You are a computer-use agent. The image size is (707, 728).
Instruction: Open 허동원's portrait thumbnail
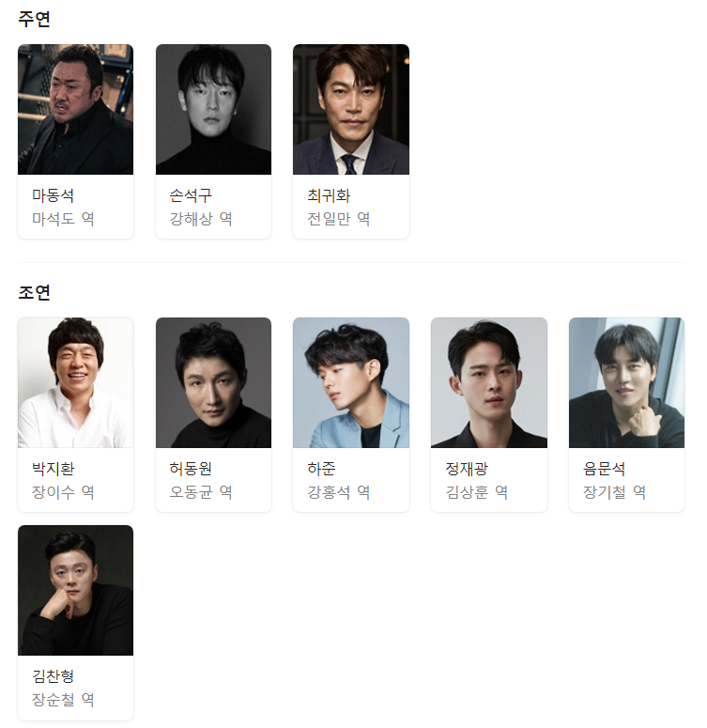pos(213,383)
